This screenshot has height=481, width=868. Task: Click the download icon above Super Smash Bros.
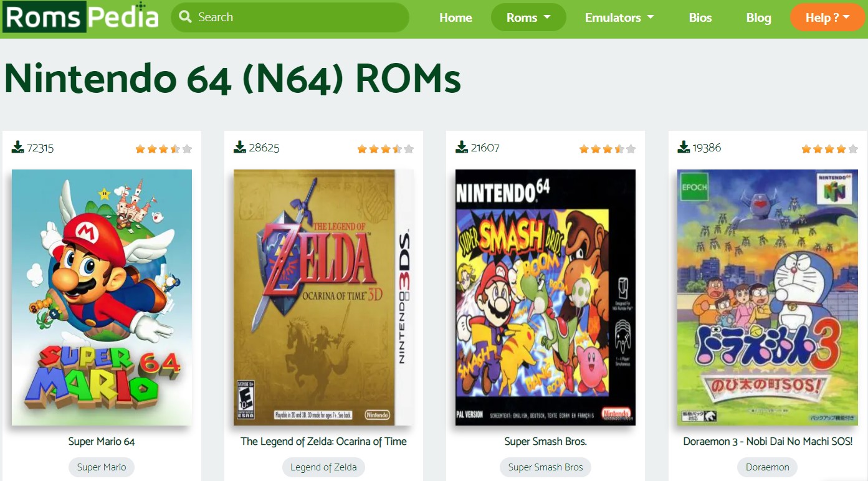(462, 147)
